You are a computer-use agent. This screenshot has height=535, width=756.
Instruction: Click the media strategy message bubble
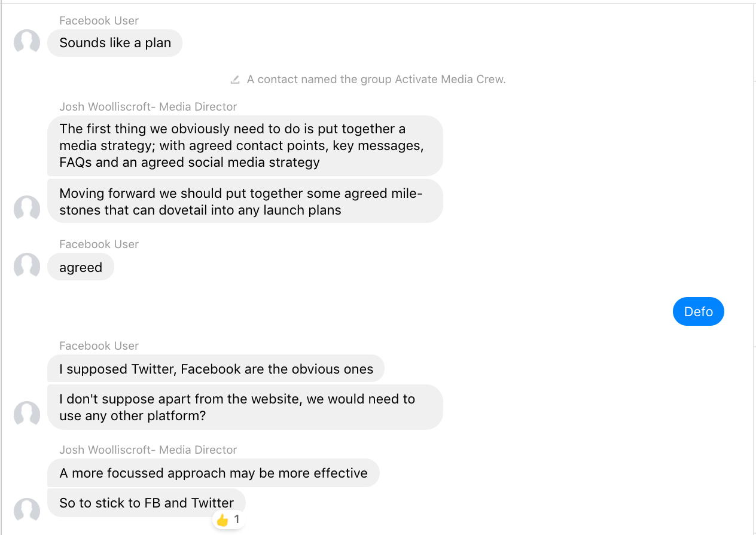click(245, 146)
